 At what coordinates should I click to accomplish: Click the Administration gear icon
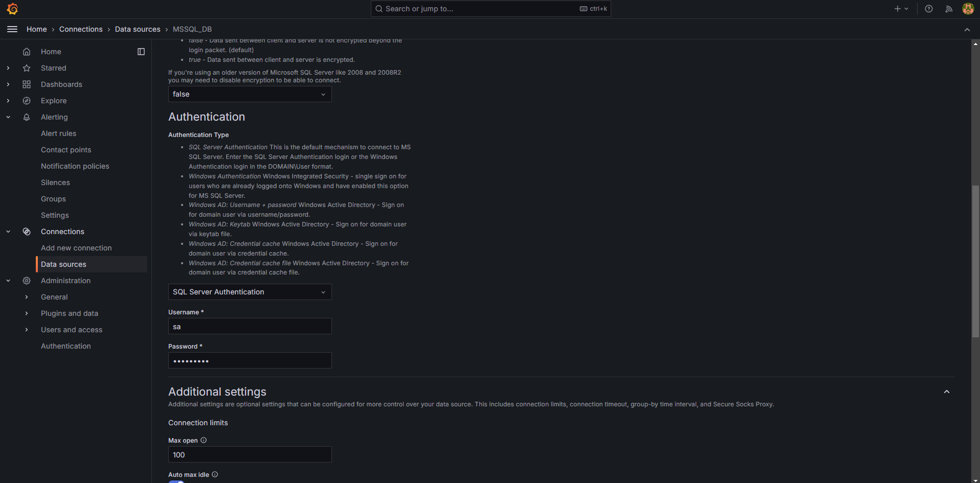27,281
